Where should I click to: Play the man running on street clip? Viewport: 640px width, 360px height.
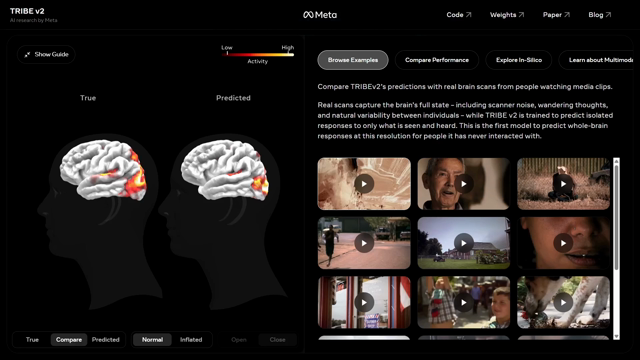click(x=364, y=243)
